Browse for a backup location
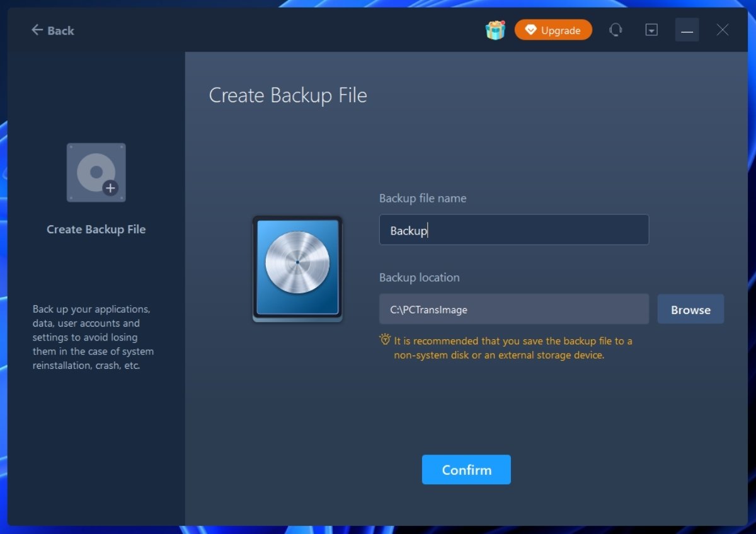 point(690,309)
